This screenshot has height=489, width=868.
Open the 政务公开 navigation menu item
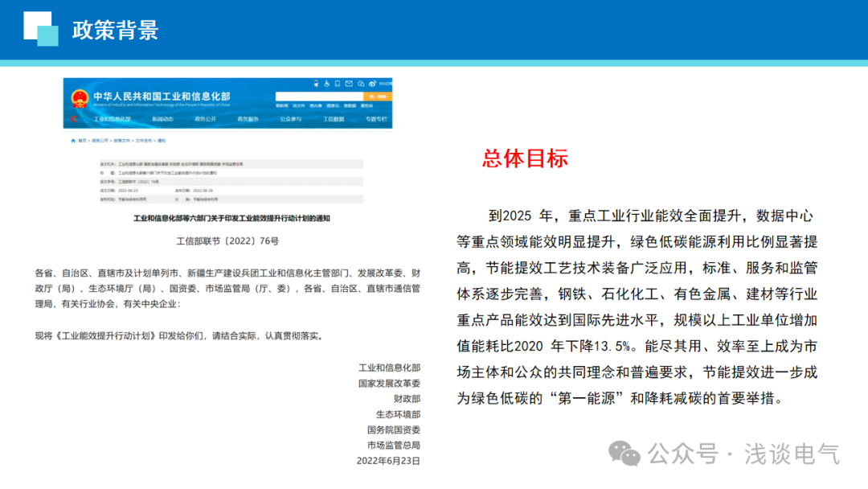[x=206, y=119]
